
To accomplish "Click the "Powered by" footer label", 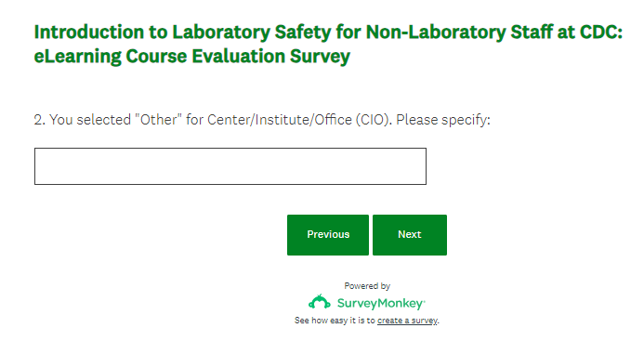I will [367, 286].
